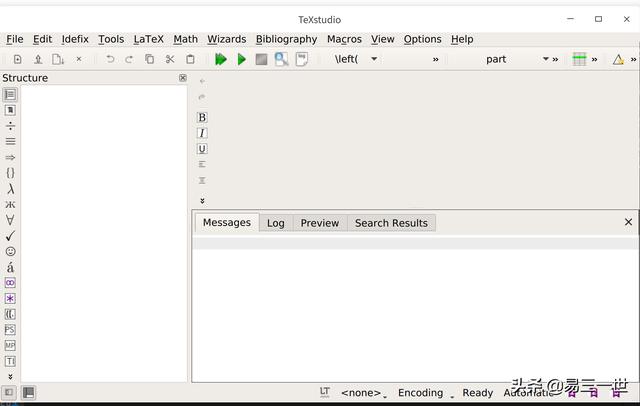Open the File menu
This screenshot has width=640, height=406.
click(15, 39)
